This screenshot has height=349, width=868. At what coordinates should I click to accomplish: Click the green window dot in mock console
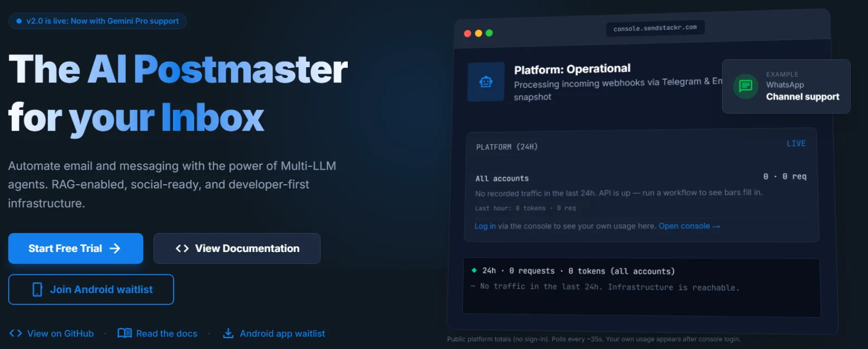489,33
